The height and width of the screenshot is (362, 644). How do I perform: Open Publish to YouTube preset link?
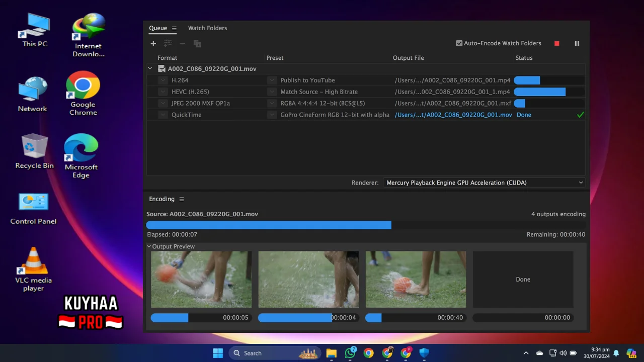[307, 80]
